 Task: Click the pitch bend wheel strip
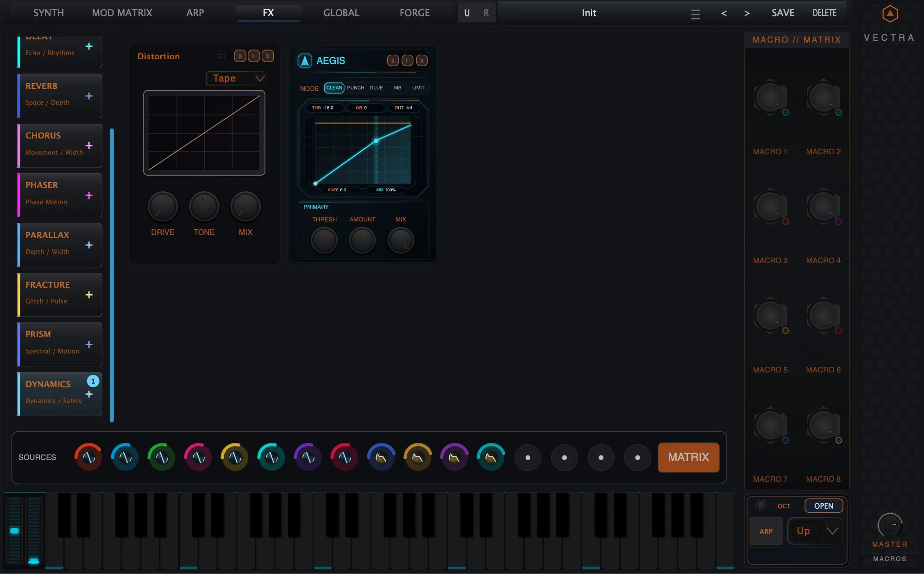[x=14, y=531]
